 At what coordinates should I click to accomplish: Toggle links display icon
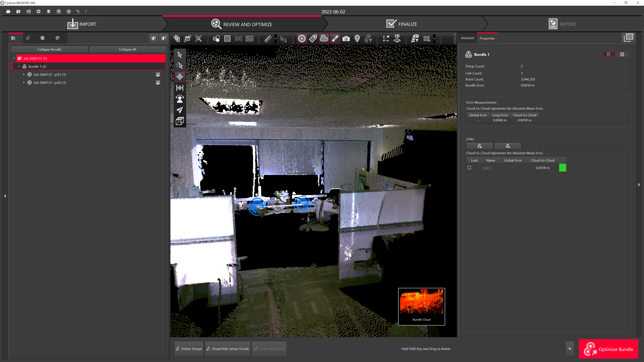pyautogui.click(x=335, y=39)
